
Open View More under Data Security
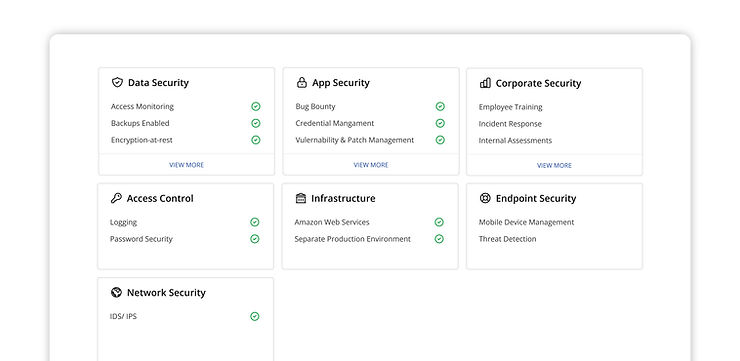(x=186, y=165)
